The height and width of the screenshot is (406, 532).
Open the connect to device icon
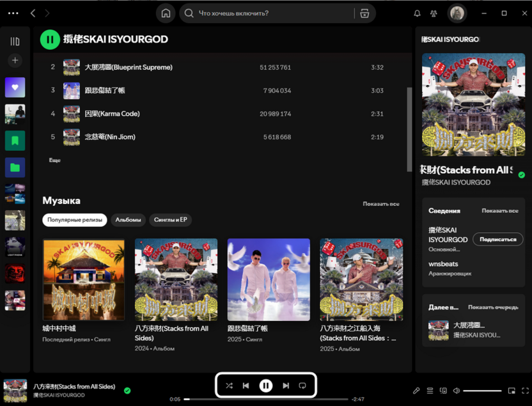coord(443,391)
